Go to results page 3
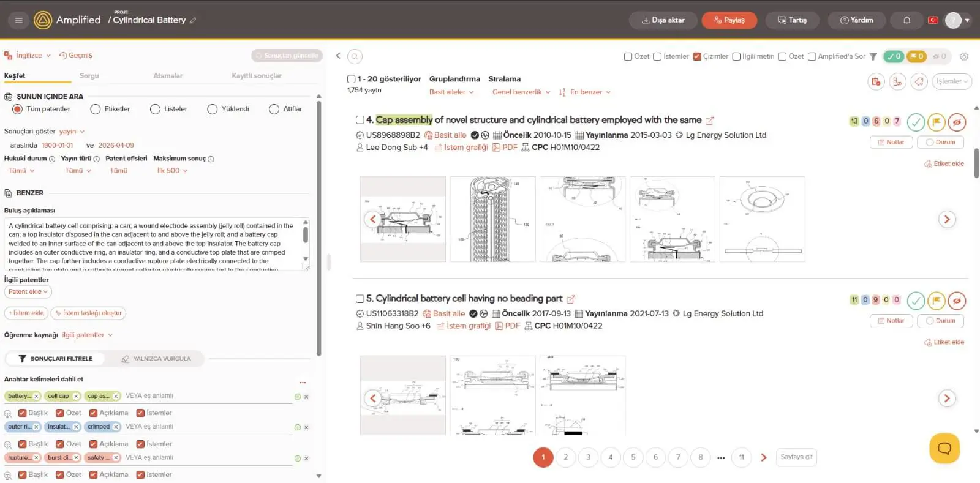 coord(588,457)
